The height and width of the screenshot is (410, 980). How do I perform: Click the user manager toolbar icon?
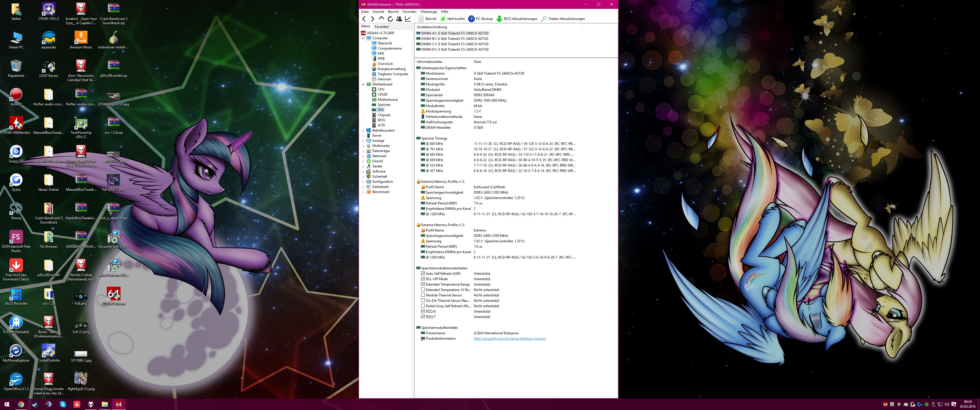click(x=399, y=19)
